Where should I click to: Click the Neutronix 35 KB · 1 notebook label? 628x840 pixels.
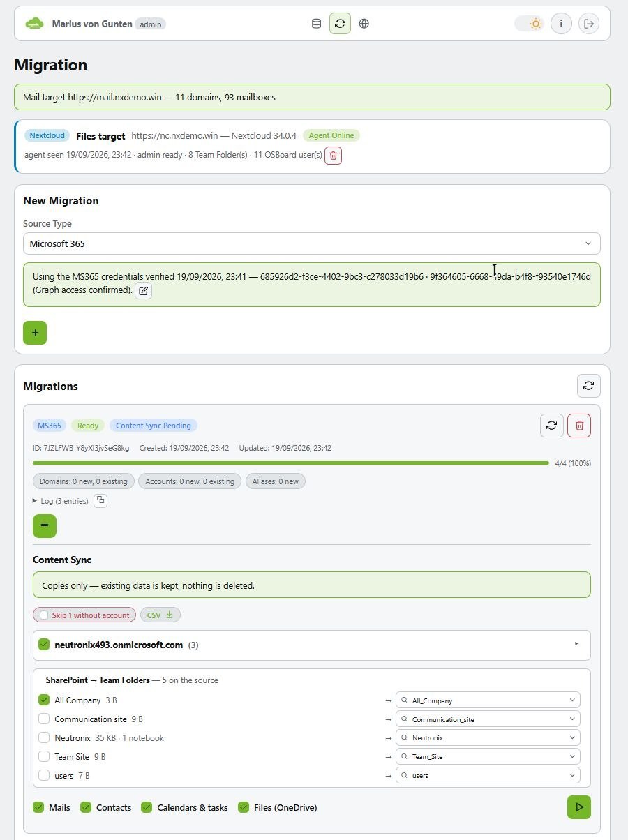109,737
